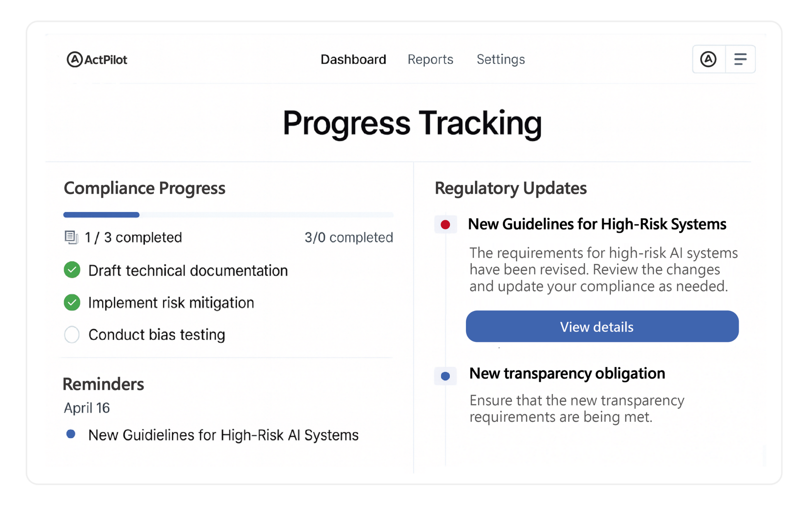Image resolution: width=812 pixels, height=510 pixels.
Task: Click the 3/0 completed counter text
Action: pyautogui.click(x=348, y=237)
